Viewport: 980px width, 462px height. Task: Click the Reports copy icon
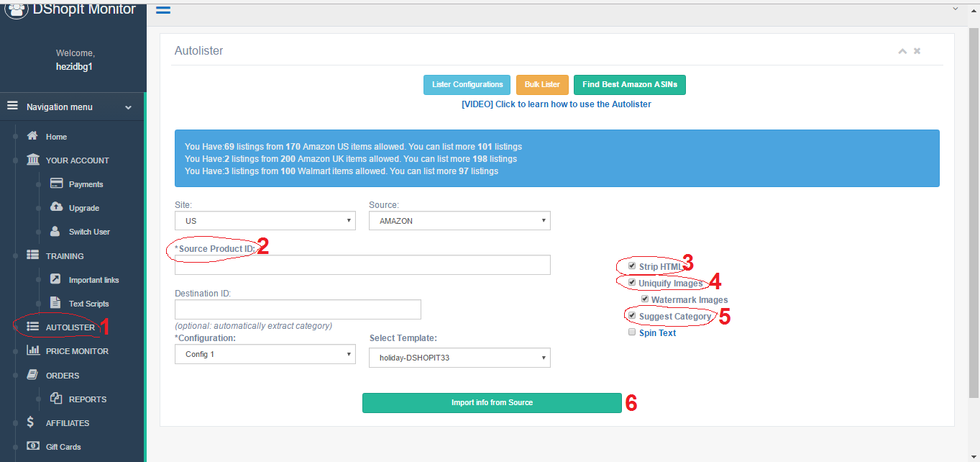[x=56, y=398]
